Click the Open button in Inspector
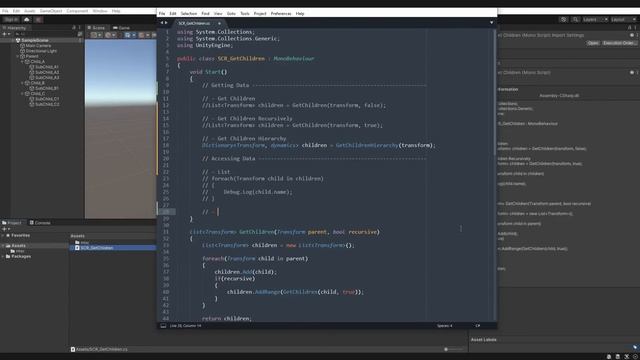This screenshot has width=640, height=360. tap(593, 43)
